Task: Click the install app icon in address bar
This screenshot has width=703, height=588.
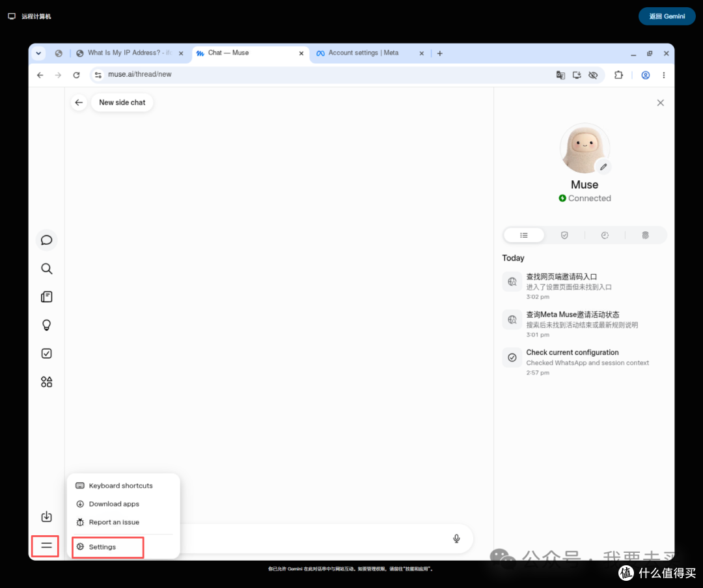Action: tap(577, 75)
